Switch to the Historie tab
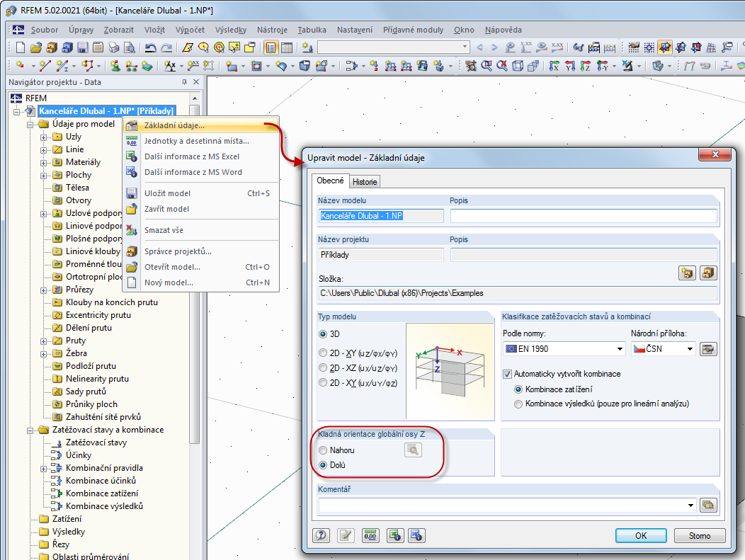745x560 pixels. point(365,182)
